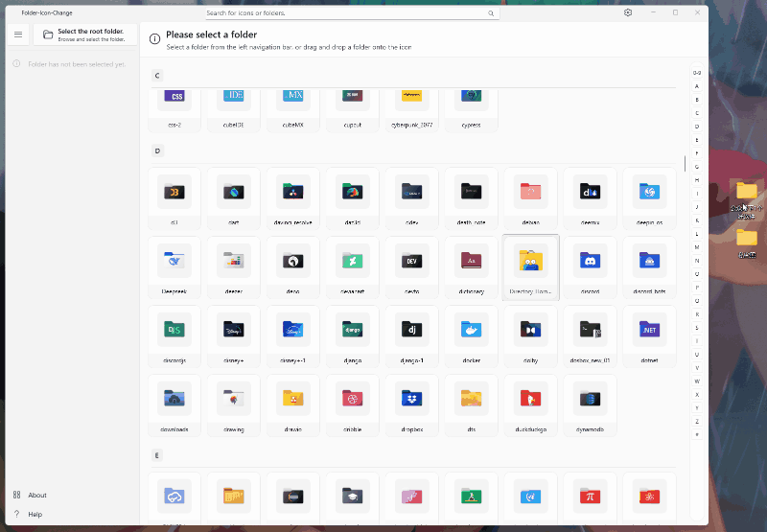Viewport: 767px width, 532px height.
Task: Choose the deezer folder icon
Action: tap(234, 267)
